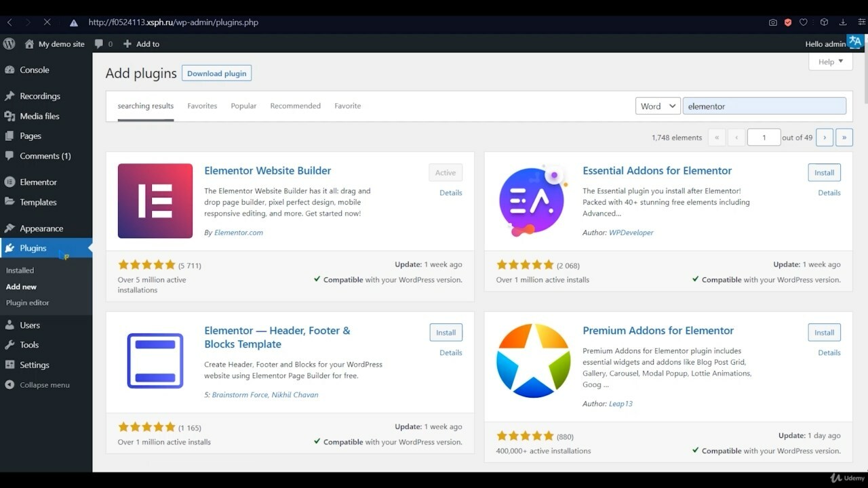Click the browser camera snapshot icon
This screenshot has height=488, width=868.
(x=773, y=22)
